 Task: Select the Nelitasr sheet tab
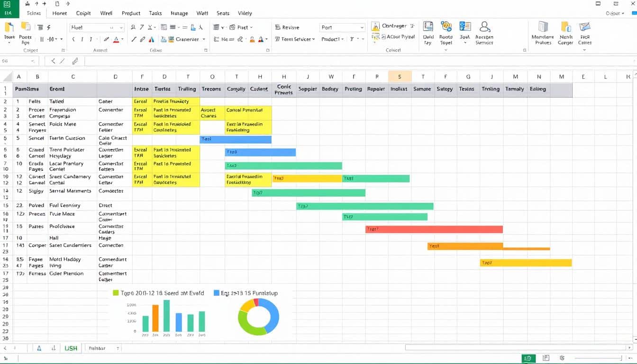click(97, 348)
